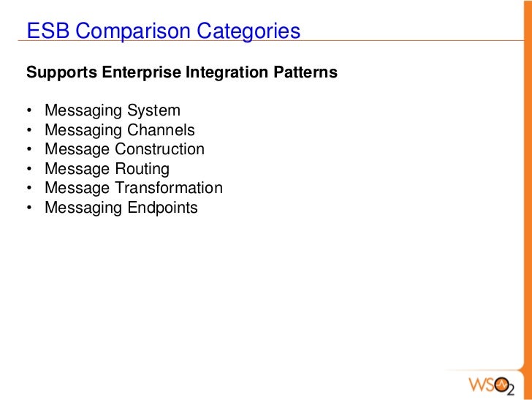Click the WSO2 logo
This screenshot has height=400, width=532.
click(x=492, y=386)
